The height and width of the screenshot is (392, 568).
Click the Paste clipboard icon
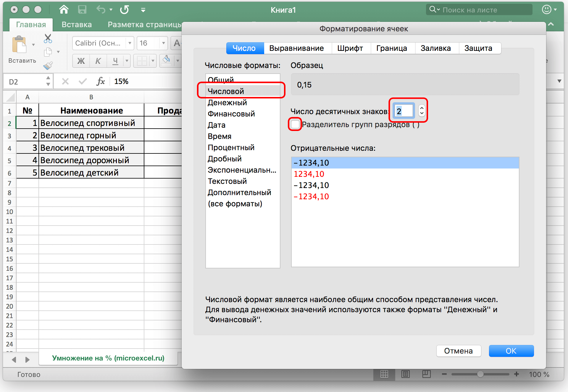(20, 45)
